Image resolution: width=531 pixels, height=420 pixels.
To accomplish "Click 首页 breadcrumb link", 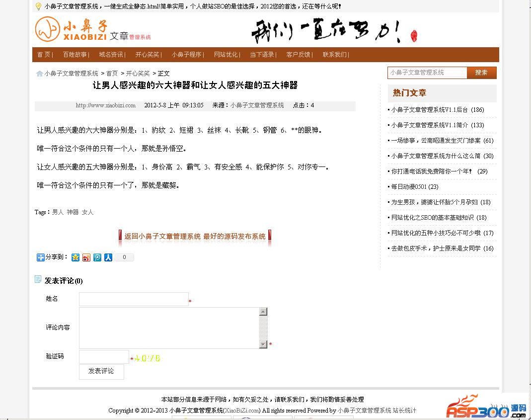I will point(112,74).
